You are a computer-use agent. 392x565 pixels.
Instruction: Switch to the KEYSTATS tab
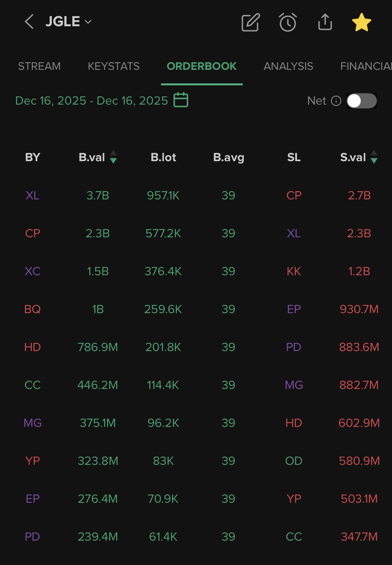coord(114,66)
